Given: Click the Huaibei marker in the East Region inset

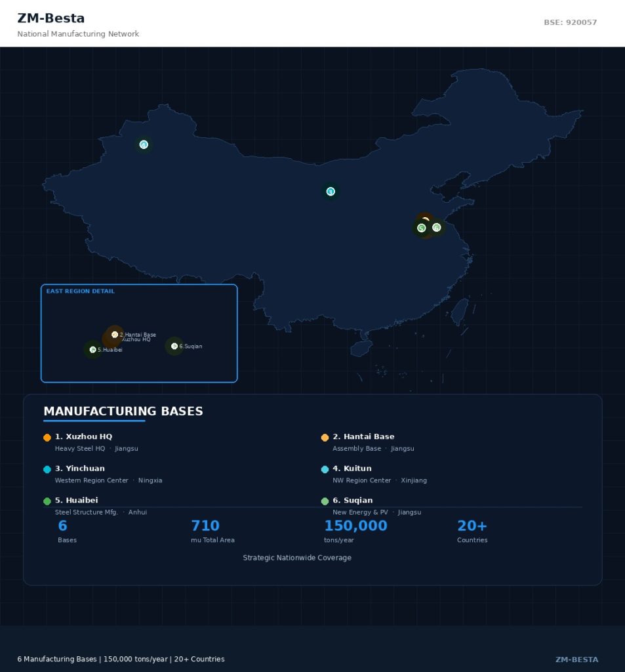Looking at the screenshot, I should (x=93, y=350).
